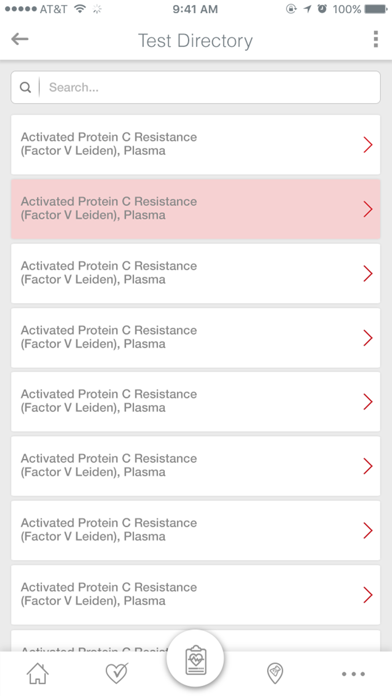Screen dimensions: 392x696
Task: Tap chevron on the third test entry
Action: [368, 273]
